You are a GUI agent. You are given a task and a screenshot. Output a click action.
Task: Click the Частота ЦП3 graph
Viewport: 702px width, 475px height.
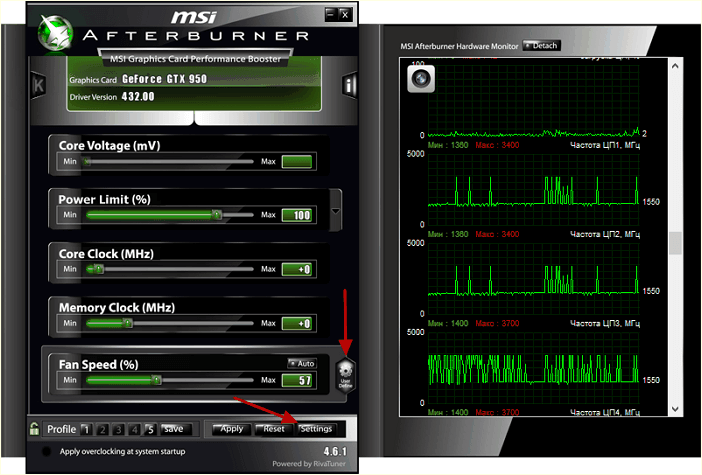tap(533, 368)
